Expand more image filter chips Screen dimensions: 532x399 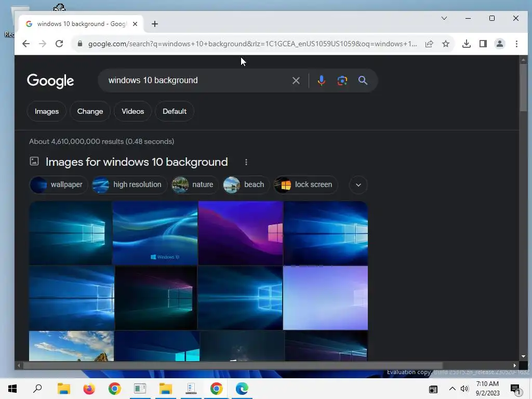[358, 185]
